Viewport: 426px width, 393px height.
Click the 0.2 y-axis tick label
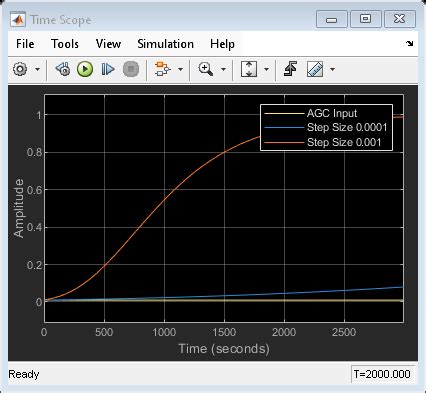34,265
